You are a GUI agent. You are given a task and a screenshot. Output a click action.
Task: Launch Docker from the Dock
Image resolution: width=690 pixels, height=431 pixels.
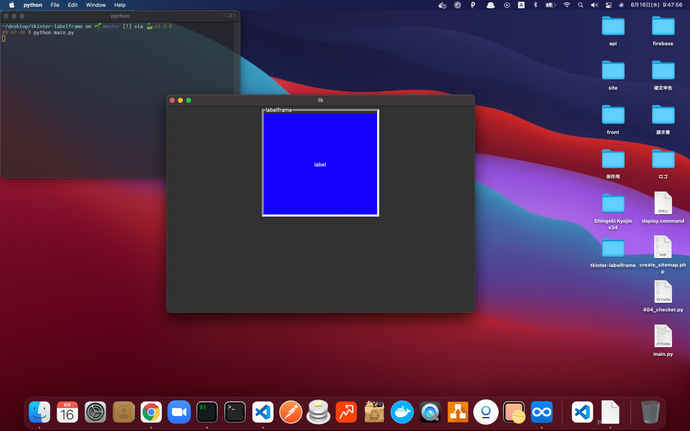point(402,413)
